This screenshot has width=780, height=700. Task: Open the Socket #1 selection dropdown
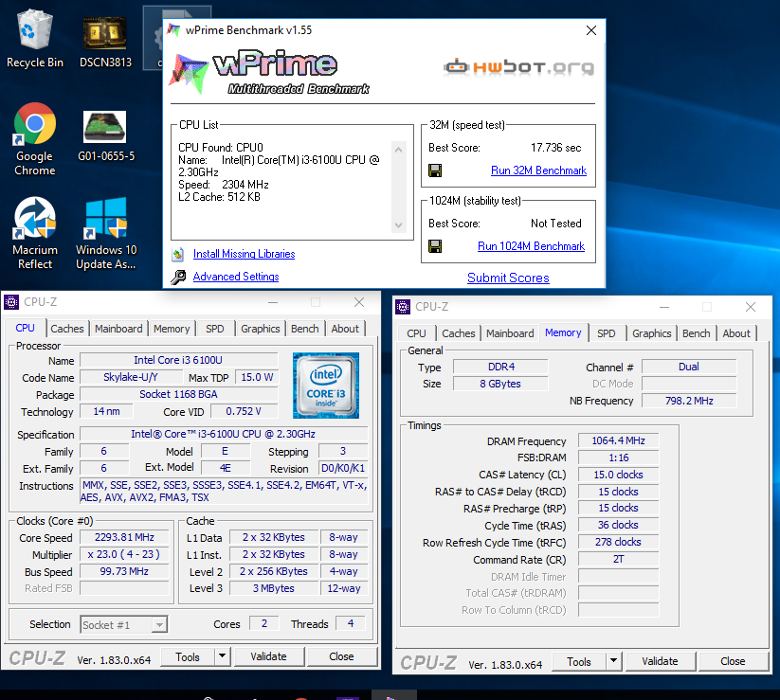tap(124, 625)
